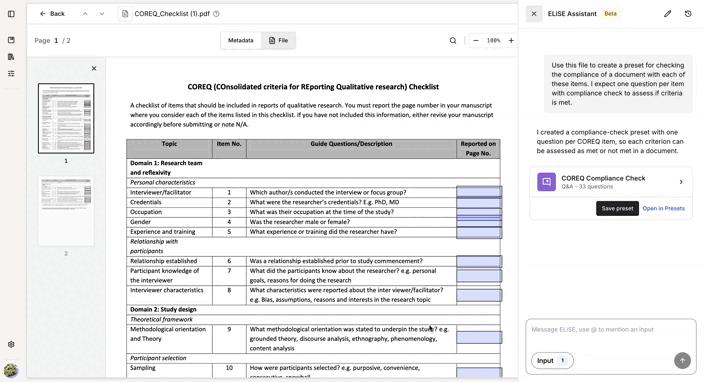The width and height of the screenshot is (704, 382).
Task: Click page field for Methodological orientation row
Action: click(x=479, y=338)
